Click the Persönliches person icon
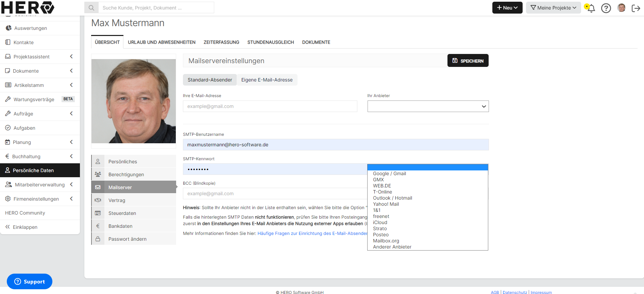This screenshot has width=644, height=294. (98, 161)
